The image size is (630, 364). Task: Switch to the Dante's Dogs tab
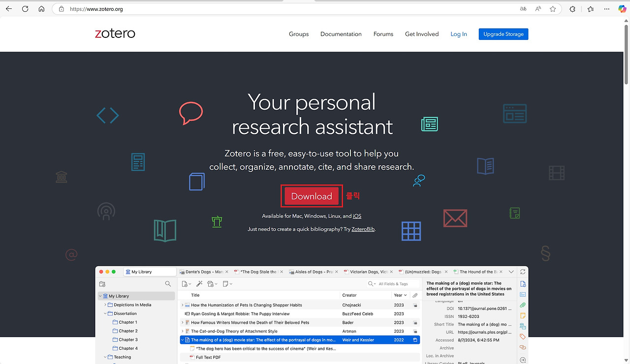[203, 272]
